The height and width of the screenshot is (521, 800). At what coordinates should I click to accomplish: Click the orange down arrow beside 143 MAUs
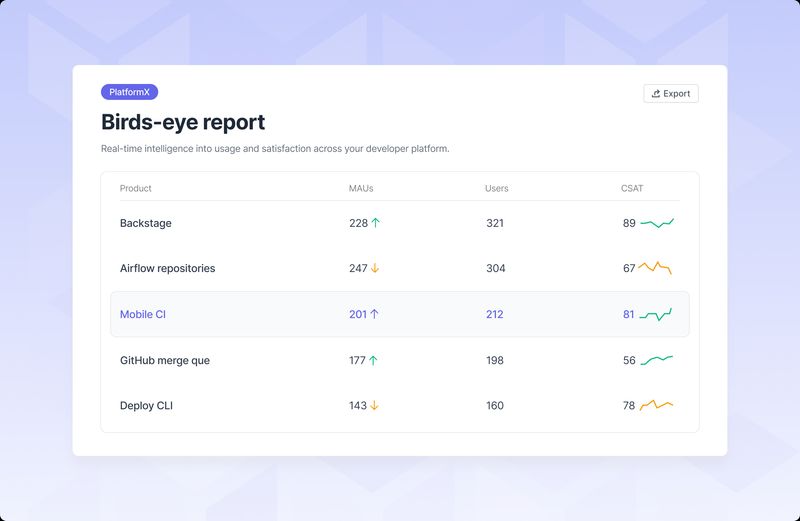pos(375,406)
